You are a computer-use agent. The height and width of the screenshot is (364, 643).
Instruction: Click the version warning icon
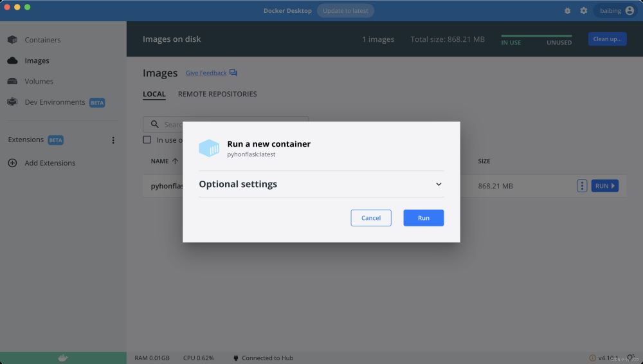pyautogui.click(x=593, y=358)
